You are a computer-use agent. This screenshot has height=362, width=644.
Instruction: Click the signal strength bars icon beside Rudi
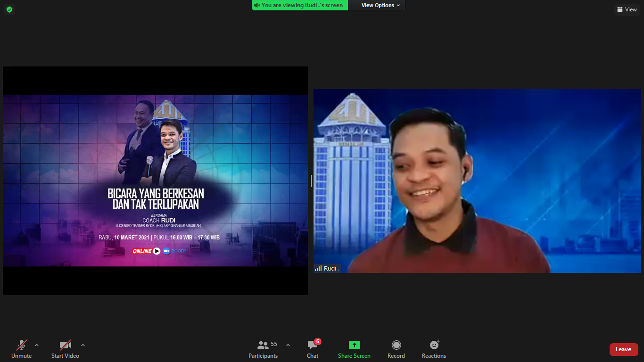coord(318,268)
